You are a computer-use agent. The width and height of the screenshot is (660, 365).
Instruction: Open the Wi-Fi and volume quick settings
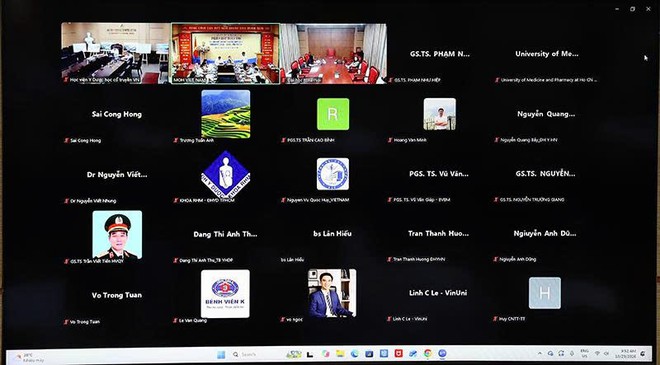tap(601, 353)
